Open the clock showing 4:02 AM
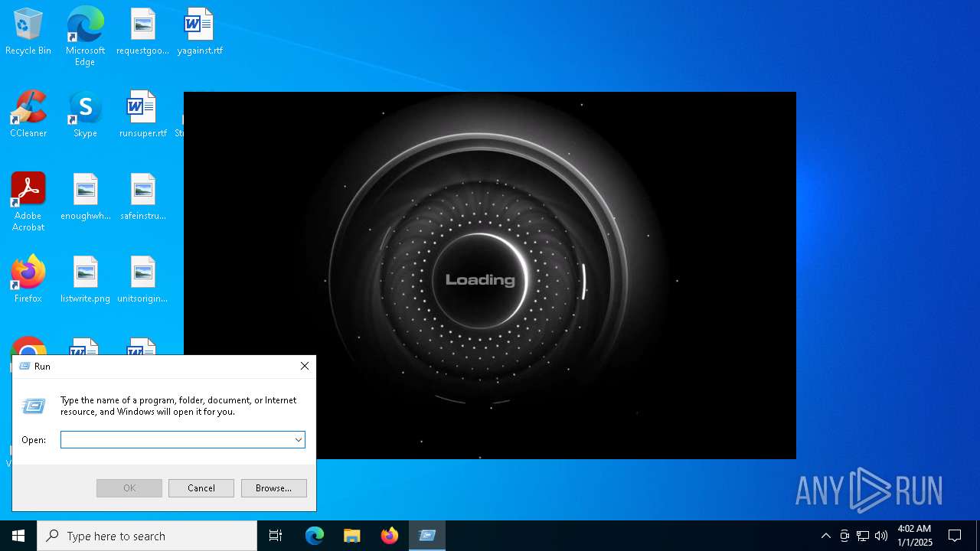The height and width of the screenshot is (551, 980). tap(915, 536)
